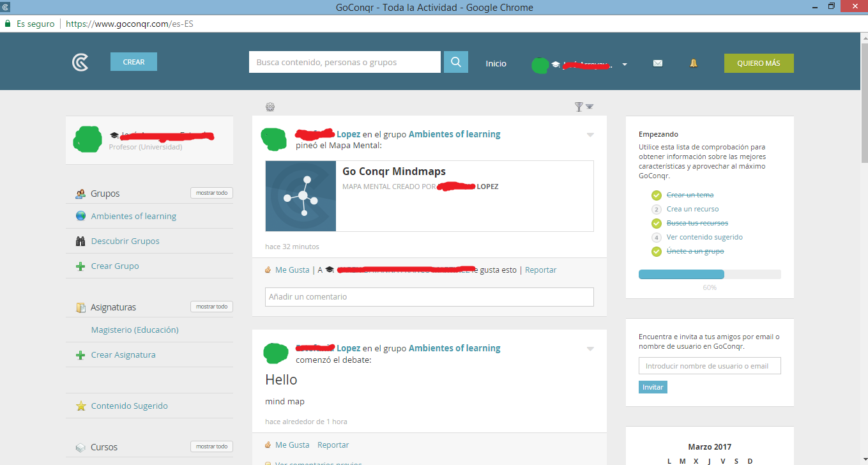Click the number 2 circle beside Crea un recurso
The height and width of the screenshot is (465, 868).
[656, 209]
